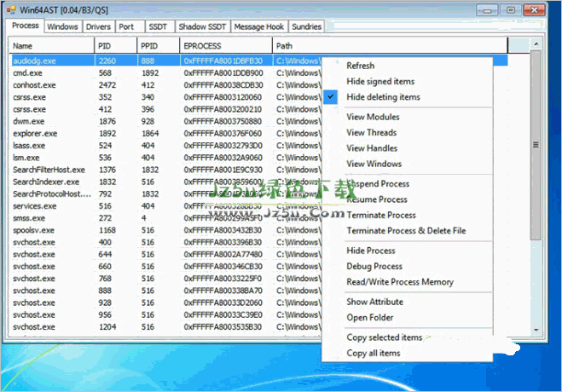The image size is (562, 392).
Task: Sort by the PPID column header
Action: point(159,46)
